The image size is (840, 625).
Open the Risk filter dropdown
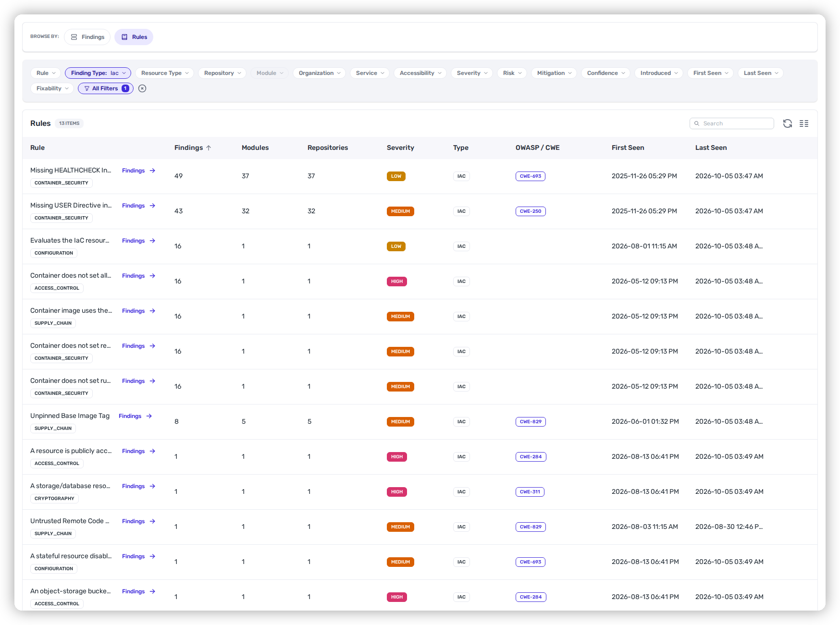512,73
